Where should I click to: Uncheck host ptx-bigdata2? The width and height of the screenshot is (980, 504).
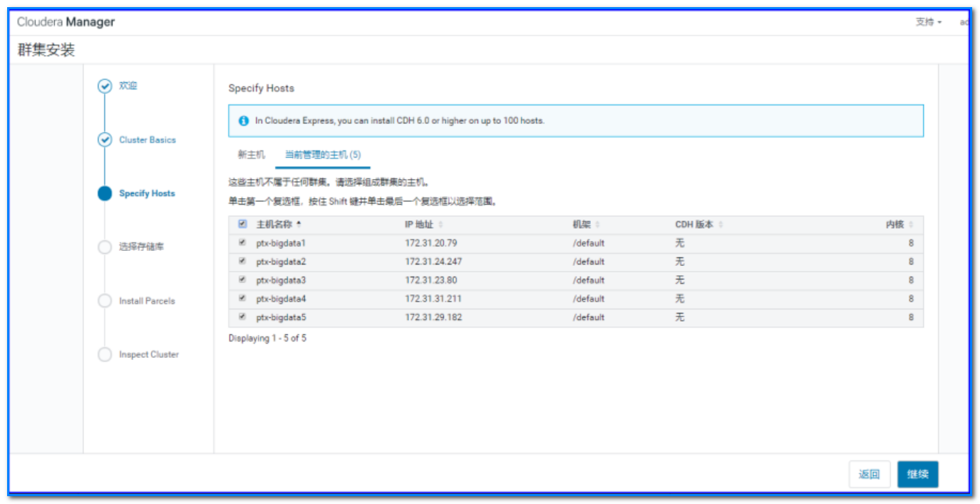pos(242,261)
